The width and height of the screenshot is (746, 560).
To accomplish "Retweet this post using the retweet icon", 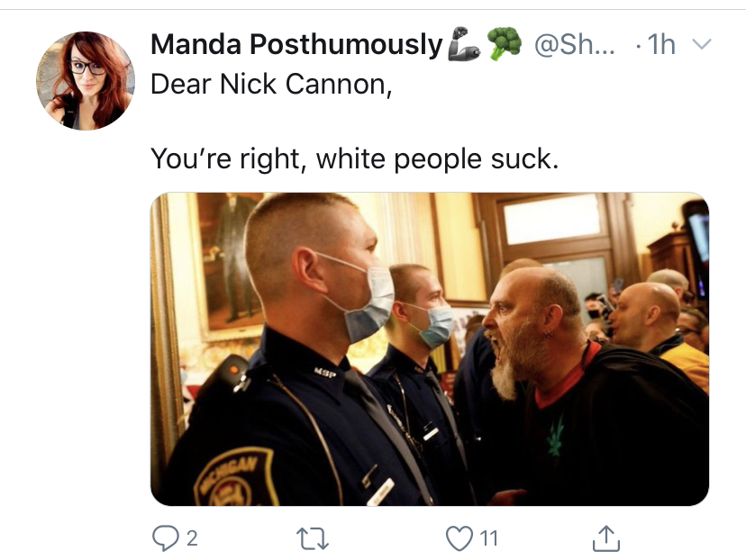I will point(313,539).
